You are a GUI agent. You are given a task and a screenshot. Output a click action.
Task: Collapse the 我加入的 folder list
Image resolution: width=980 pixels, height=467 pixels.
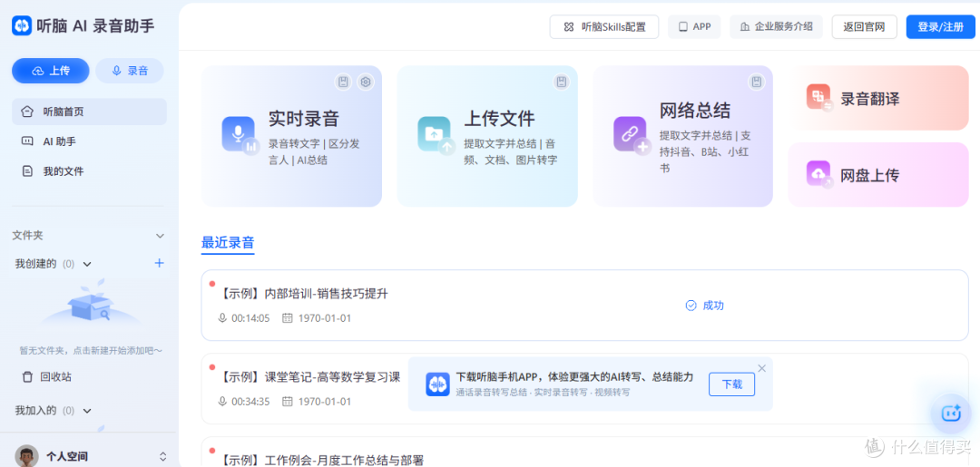point(87,411)
